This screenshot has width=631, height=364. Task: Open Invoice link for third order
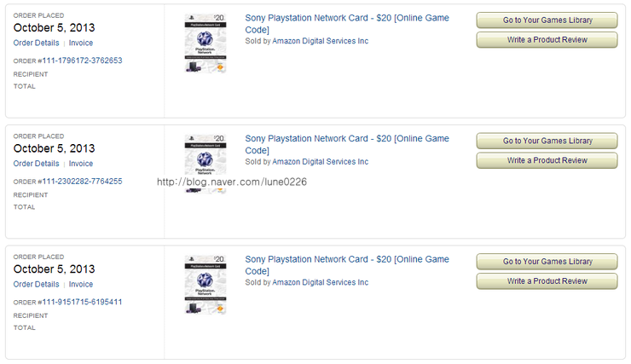pos(81,285)
